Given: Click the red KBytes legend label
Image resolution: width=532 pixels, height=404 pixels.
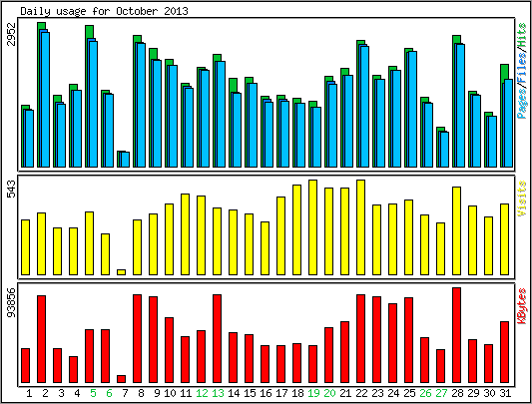Looking at the screenshot, I should click(x=522, y=305).
